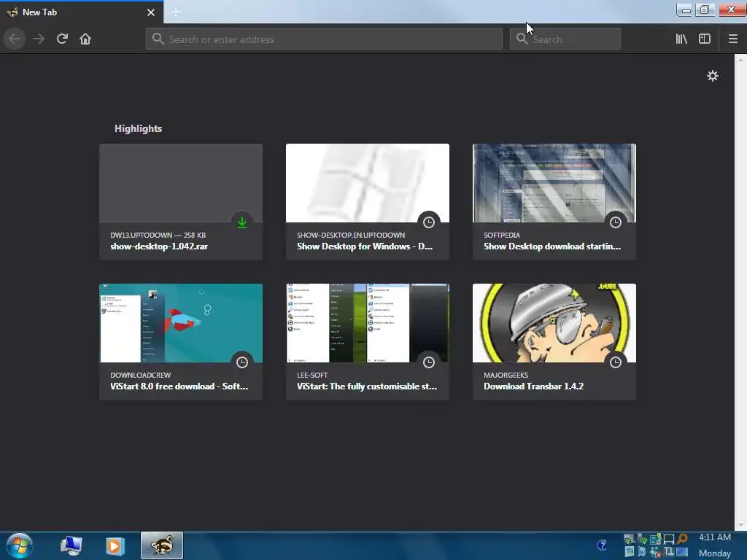Click the green download arrow on show-desktop-1.042.rar
This screenshot has width=747, height=560.
242,222
